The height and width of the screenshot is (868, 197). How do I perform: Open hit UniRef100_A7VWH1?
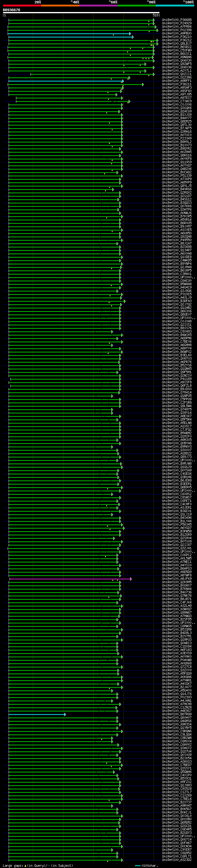pyautogui.click(x=177, y=680)
